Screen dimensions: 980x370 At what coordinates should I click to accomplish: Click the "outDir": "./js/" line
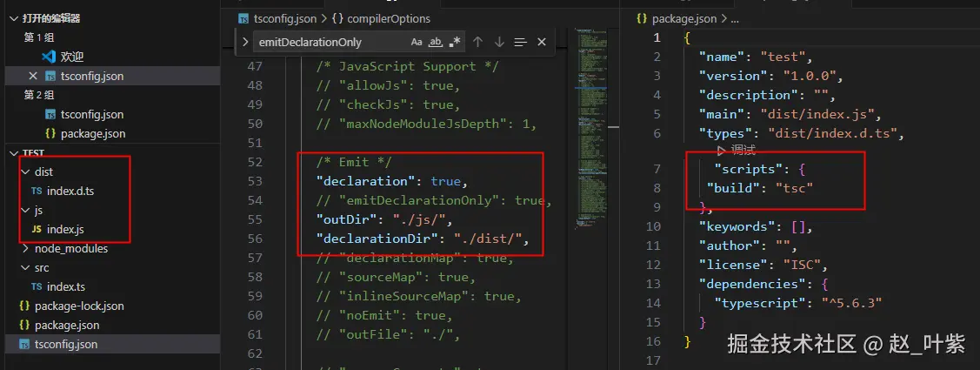384,220
